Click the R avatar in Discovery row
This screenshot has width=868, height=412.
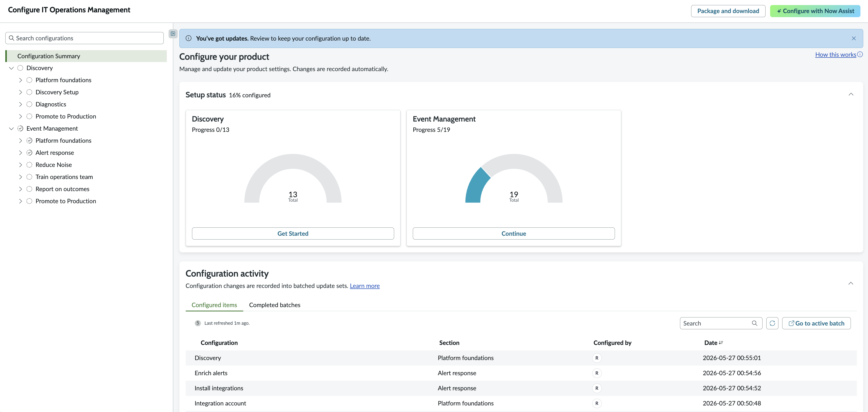point(597,358)
